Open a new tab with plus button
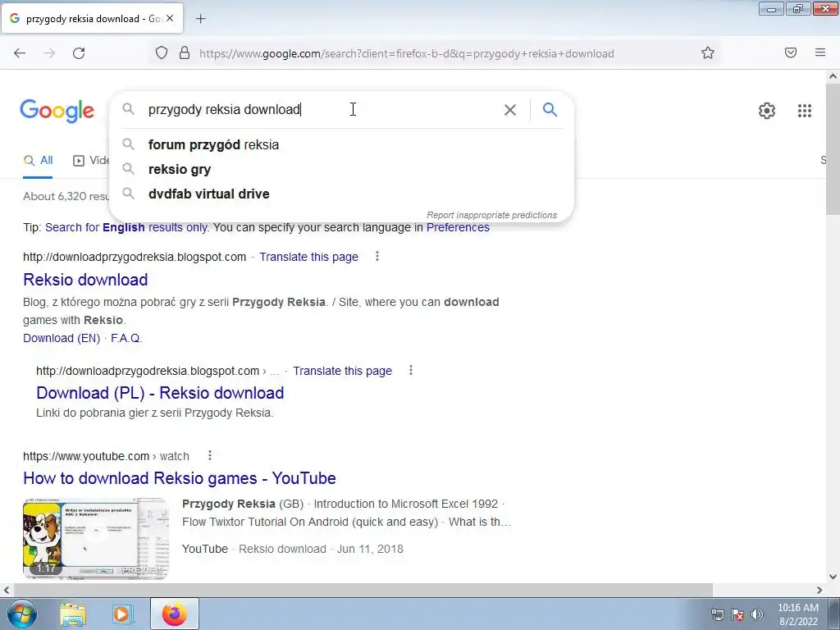Image resolution: width=840 pixels, height=630 pixels. click(200, 19)
